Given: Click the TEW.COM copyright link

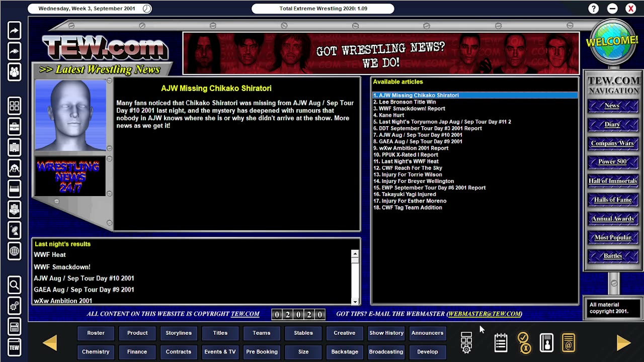Looking at the screenshot, I should pyautogui.click(x=245, y=314).
